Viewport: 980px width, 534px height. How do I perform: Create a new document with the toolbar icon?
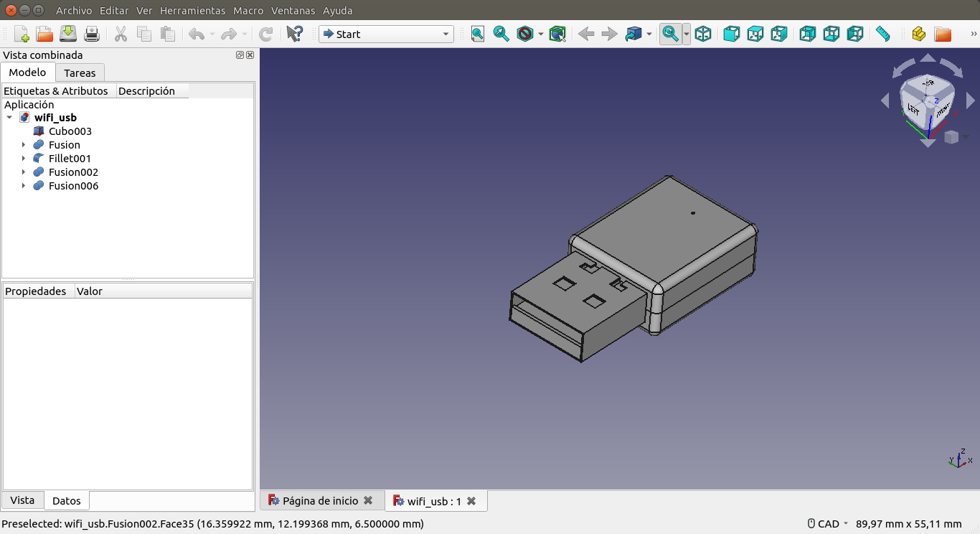[x=22, y=34]
